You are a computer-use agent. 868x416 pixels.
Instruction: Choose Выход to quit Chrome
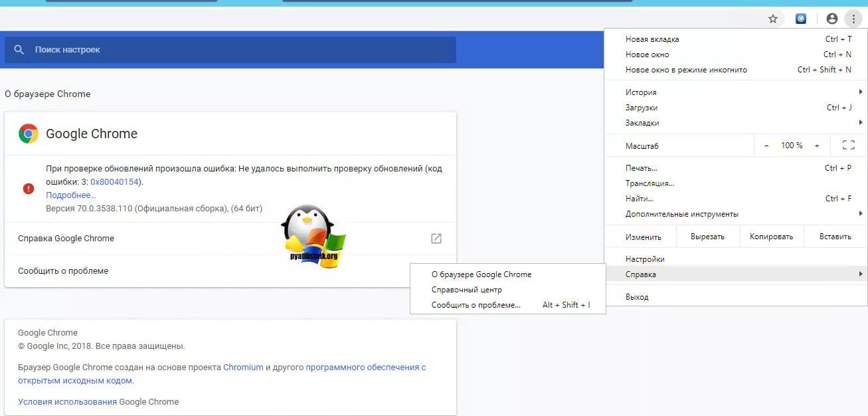736,297
